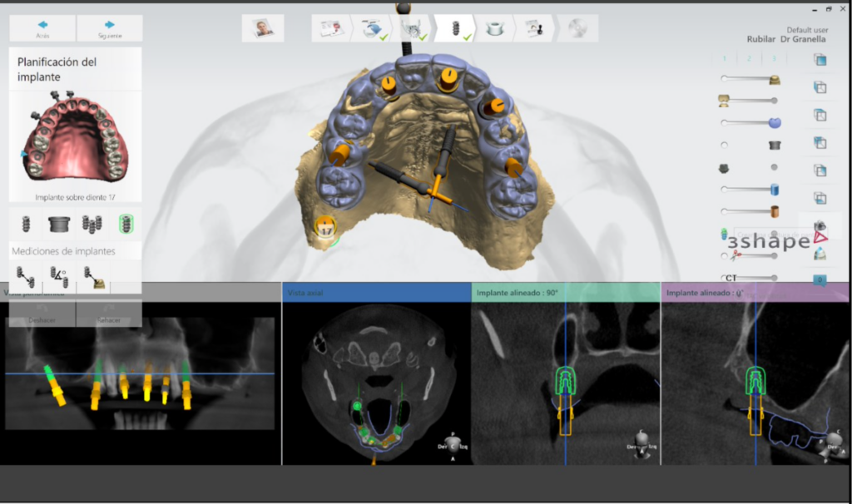Click the green implant in axial CT view
The image size is (852, 504).
pyautogui.click(x=357, y=406)
